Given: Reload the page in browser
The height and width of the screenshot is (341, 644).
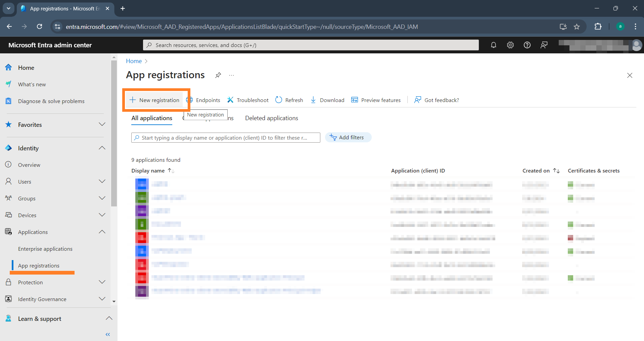Looking at the screenshot, I should click(x=39, y=27).
